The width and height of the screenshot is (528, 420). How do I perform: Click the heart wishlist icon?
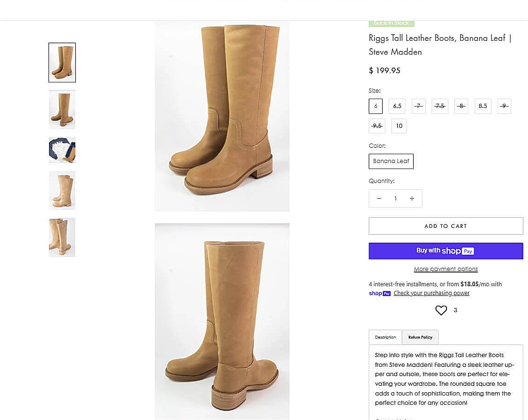pos(441,310)
